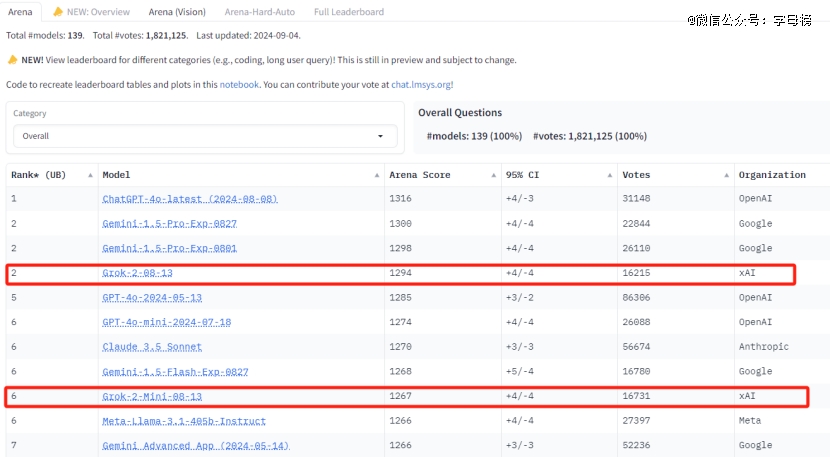The height and width of the screenshot is (457, 830).
Task: Open the Full Leaderboard tab
Action: point(349,12)
